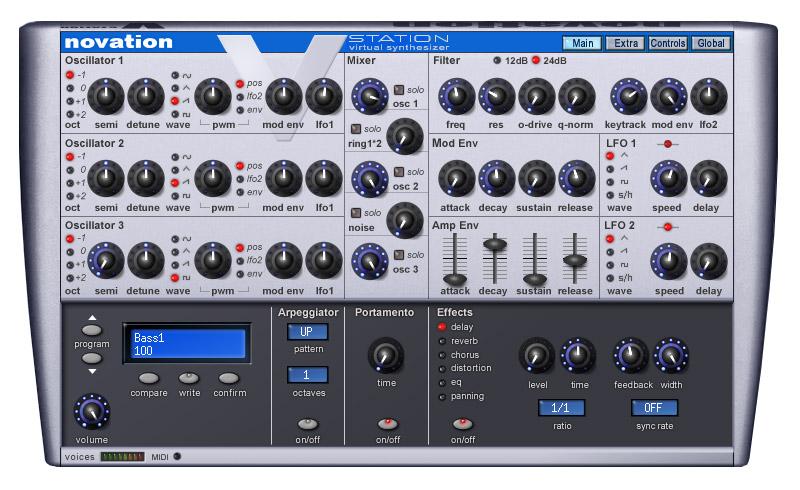Click the Oscillator 1 semi knob
Image resolution: width=800 pixels, height=490 pixels.
[x=108, y=97]
